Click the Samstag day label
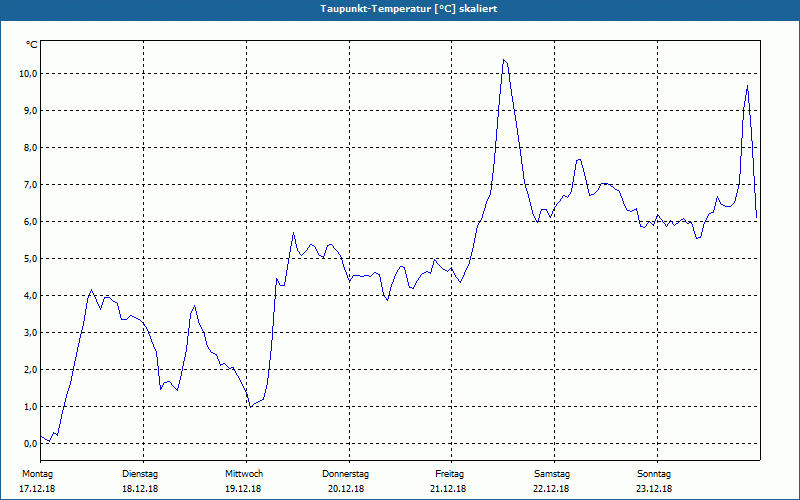Image resolution: width=800 pixels, height=500 pixels. click(552, 474)
